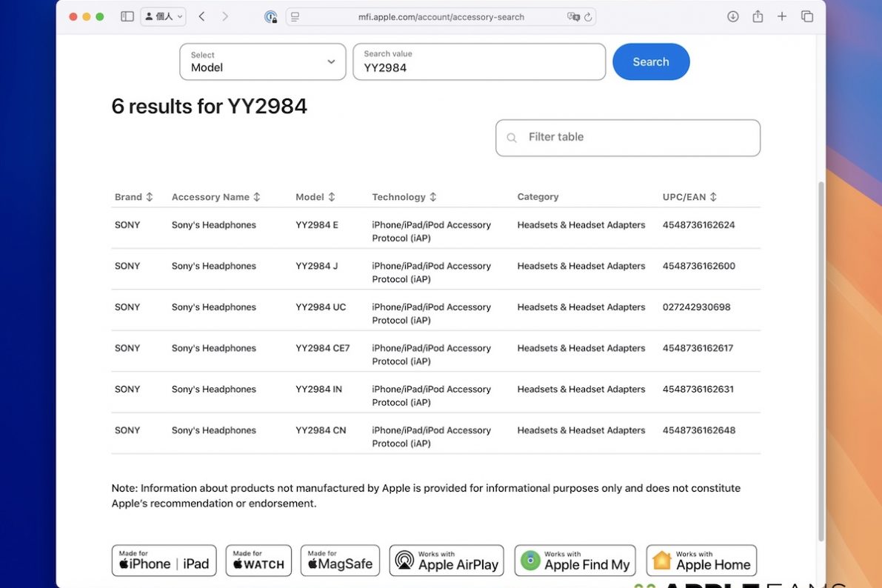Reload the page in address bar
The height and width of the screenshot is (588, 882).
tap(588, 17)
